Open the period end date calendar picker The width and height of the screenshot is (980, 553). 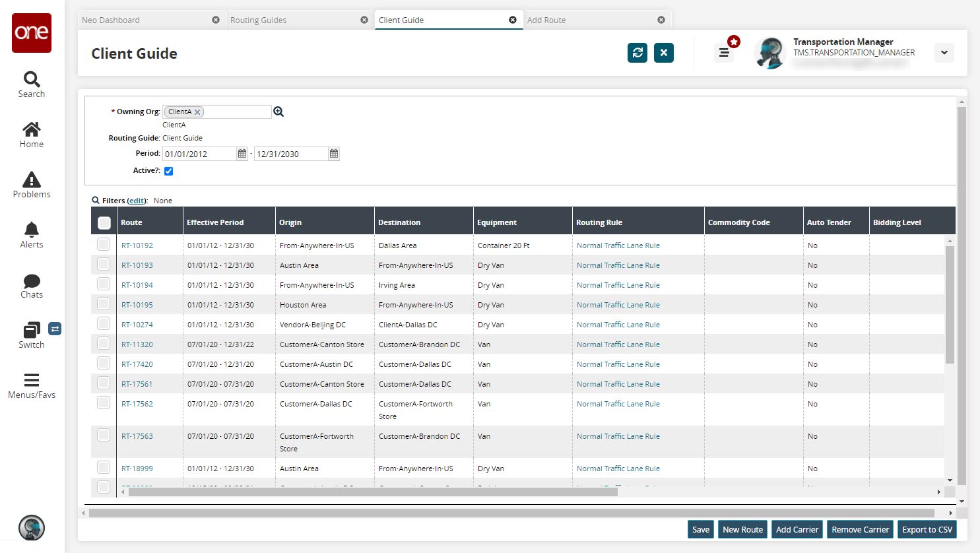coord(334,154)
